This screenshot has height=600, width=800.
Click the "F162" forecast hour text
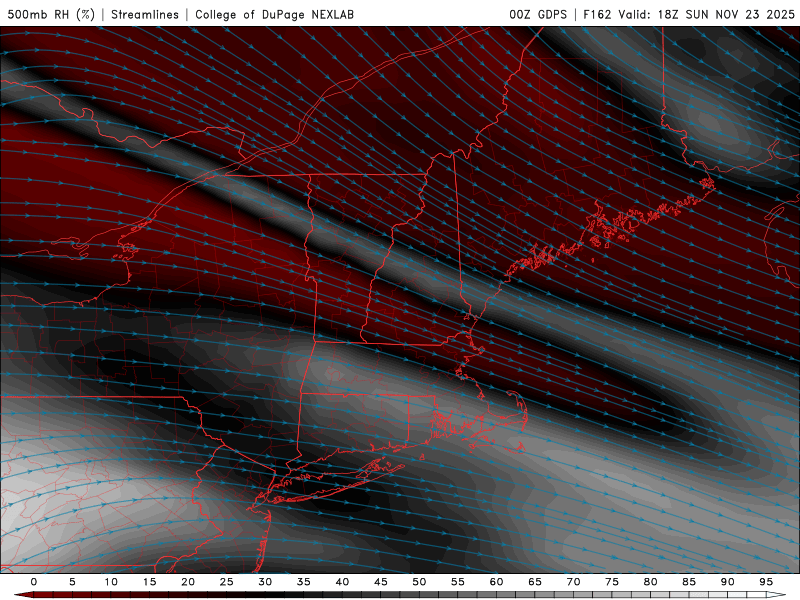pyautogui.click(x=597, y=14)
